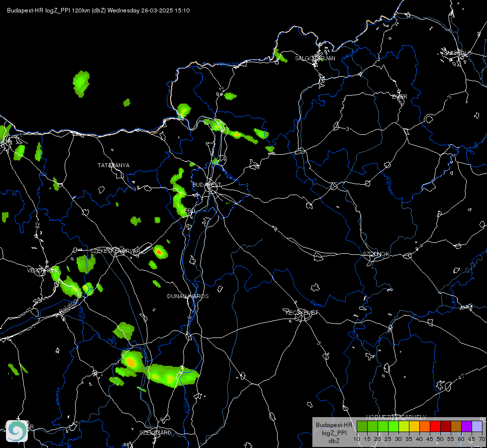Click the road number 47 label

pos(461,377)
